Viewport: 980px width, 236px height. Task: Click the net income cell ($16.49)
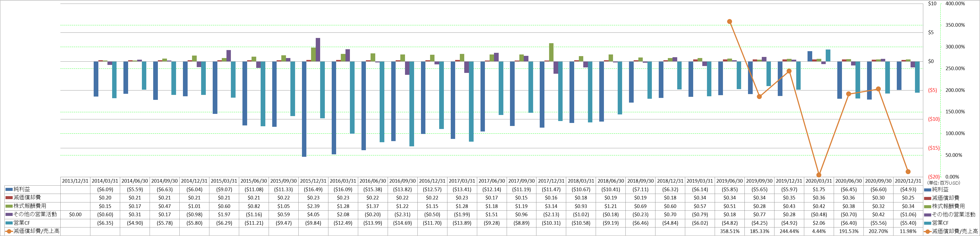[x=313, y=189]
